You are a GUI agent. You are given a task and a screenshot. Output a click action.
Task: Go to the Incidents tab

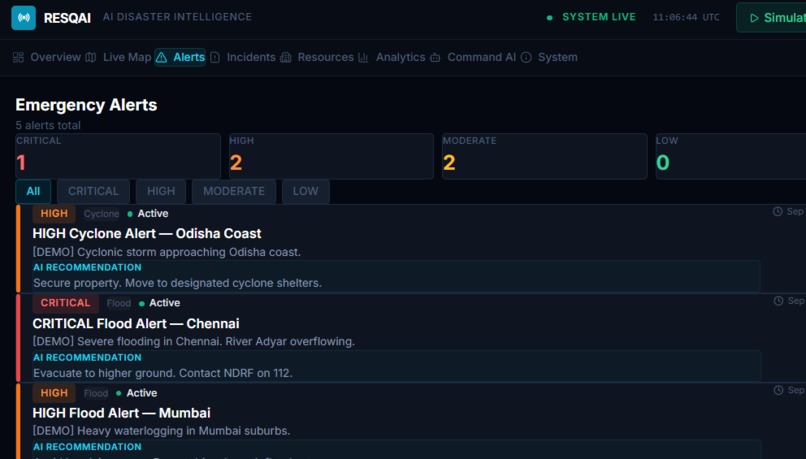pos(243,57)
